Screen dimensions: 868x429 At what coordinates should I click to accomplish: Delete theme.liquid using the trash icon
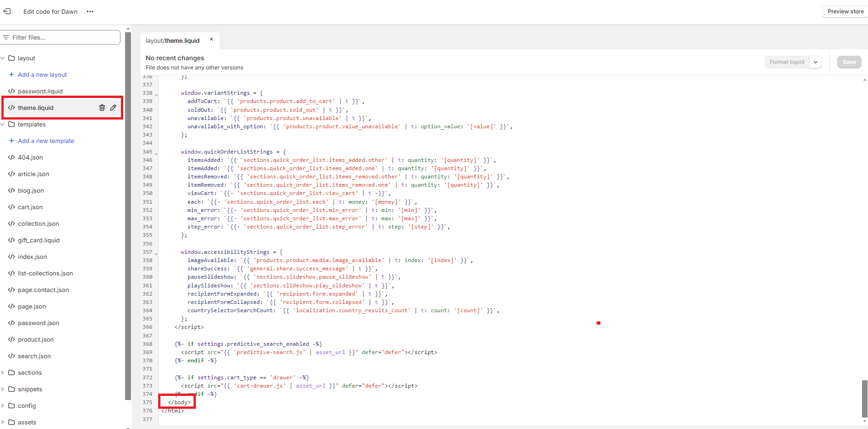[x=102, y=108]
